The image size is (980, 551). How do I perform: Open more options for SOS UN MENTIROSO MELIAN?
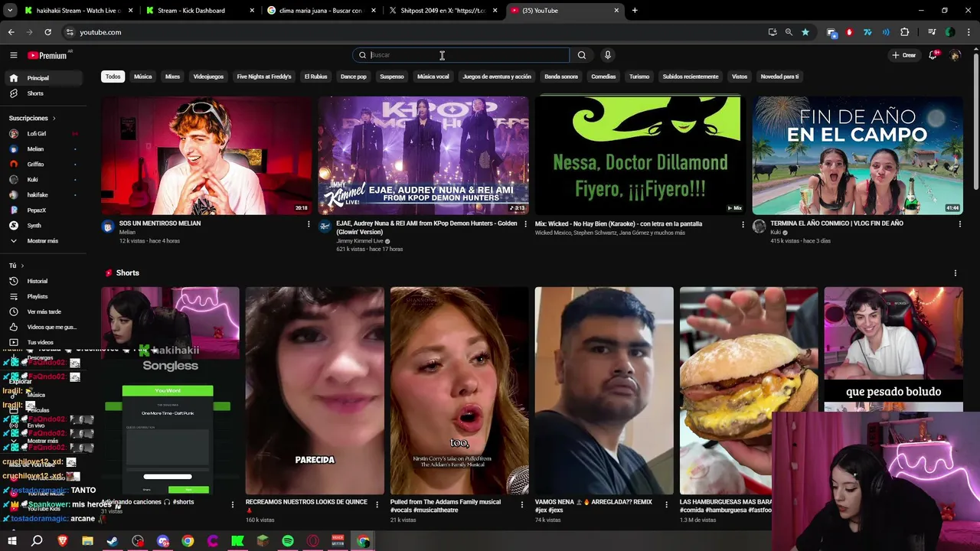coord(309,224)
